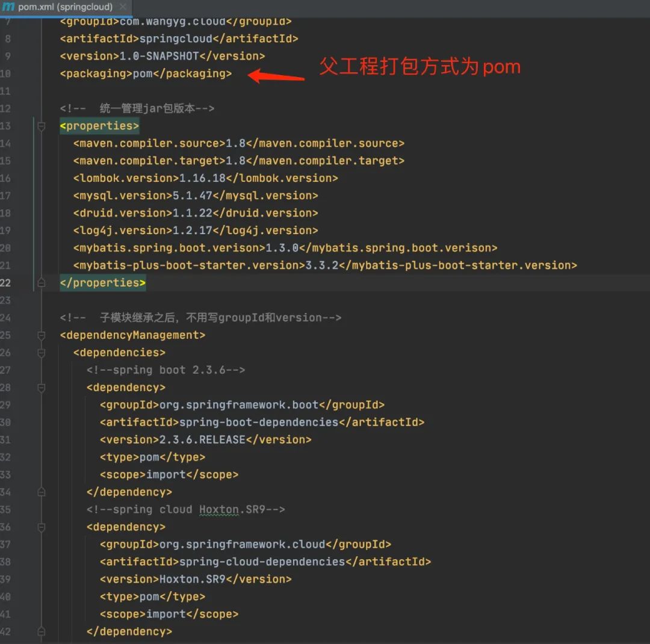Click artifactId spring-cloud-dependencies line
The width and height of the screenshot is (650, 644).
(265, 562)
